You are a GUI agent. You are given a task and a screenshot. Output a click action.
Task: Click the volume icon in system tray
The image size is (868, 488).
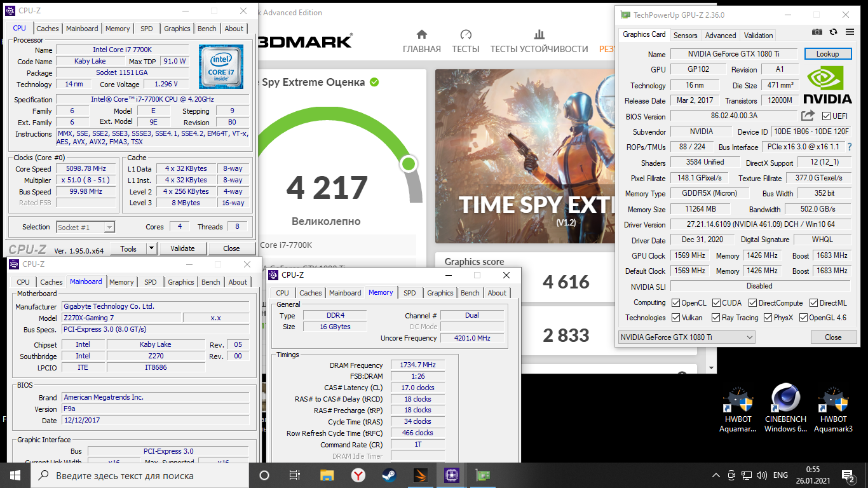pos(761,475)
